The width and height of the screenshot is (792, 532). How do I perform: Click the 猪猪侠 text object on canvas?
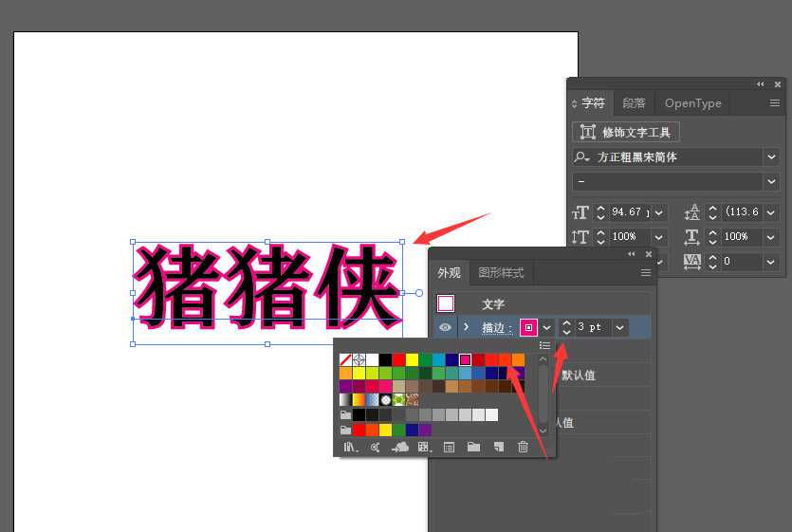[x=267, y=286]
